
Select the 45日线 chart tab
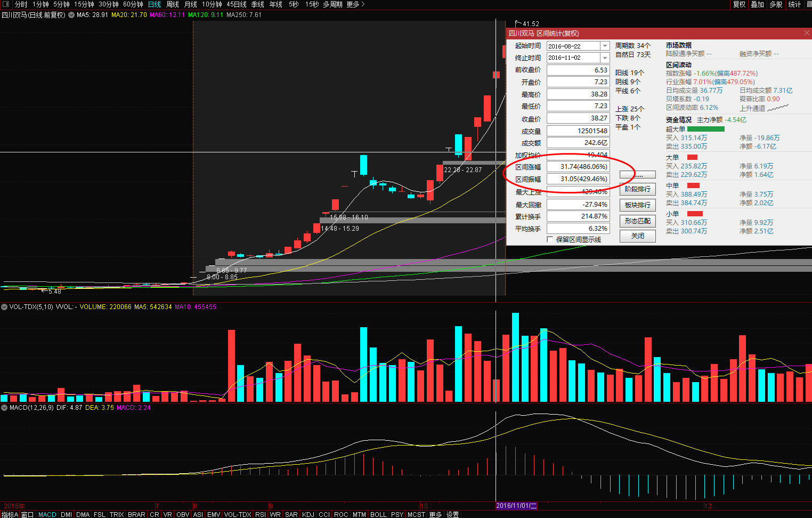[237, 4]
